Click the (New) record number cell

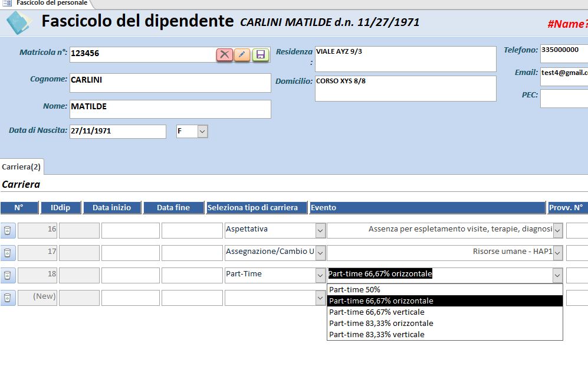38,298
